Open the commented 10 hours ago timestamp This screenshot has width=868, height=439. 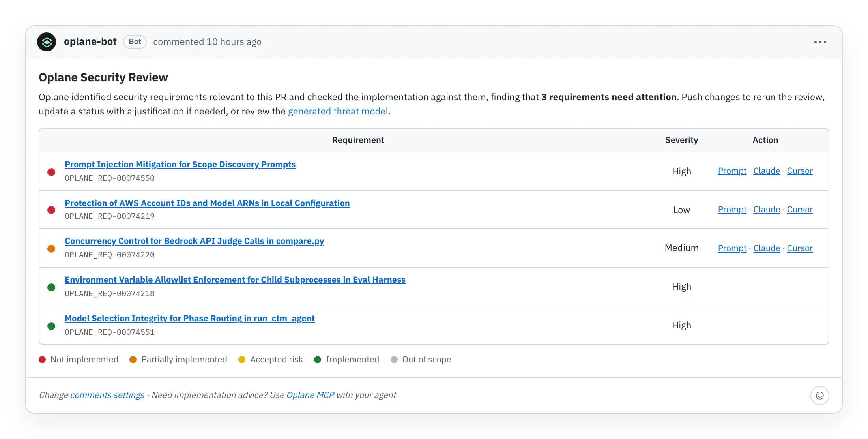tap(207, 42)
